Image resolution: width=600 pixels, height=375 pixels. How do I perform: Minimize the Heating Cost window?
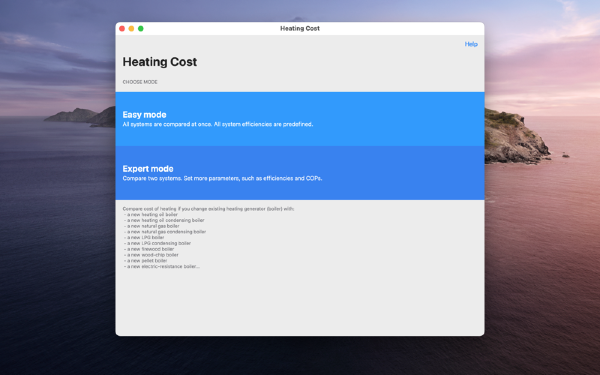tap(131, 29)
